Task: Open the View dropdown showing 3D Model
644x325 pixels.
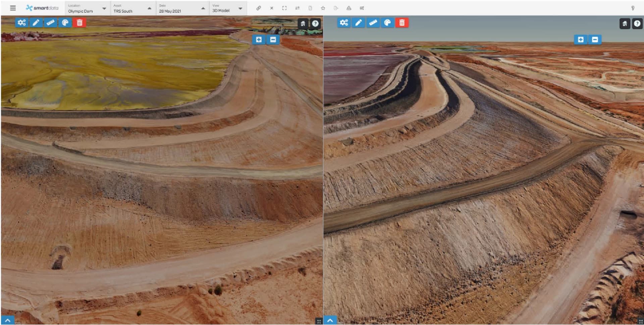Action: tap(241, 8)
